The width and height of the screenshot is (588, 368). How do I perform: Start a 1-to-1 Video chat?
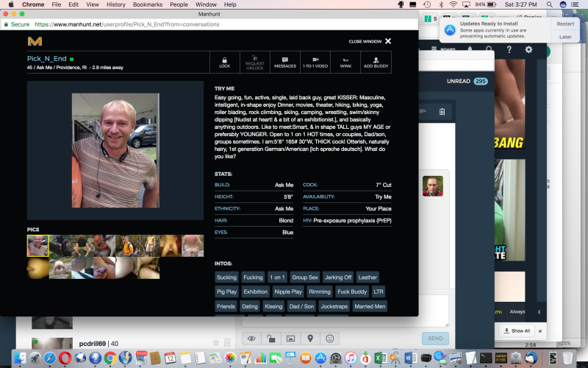pos(315,63)
